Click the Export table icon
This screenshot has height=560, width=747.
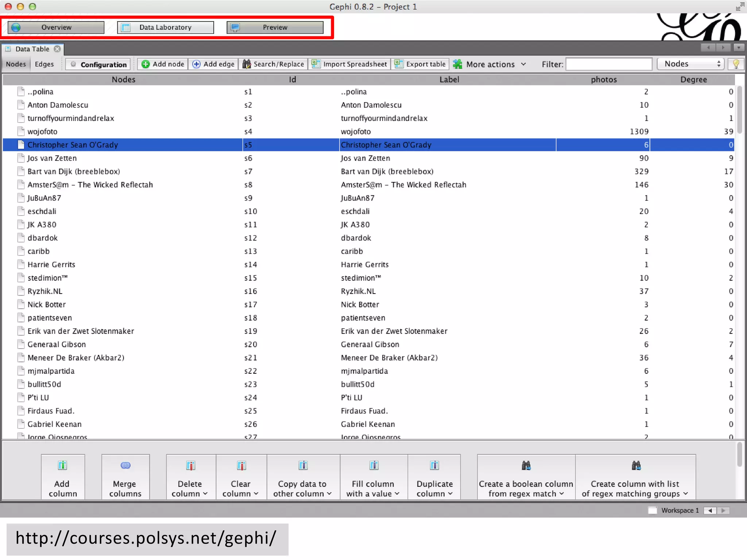[399, 64]
